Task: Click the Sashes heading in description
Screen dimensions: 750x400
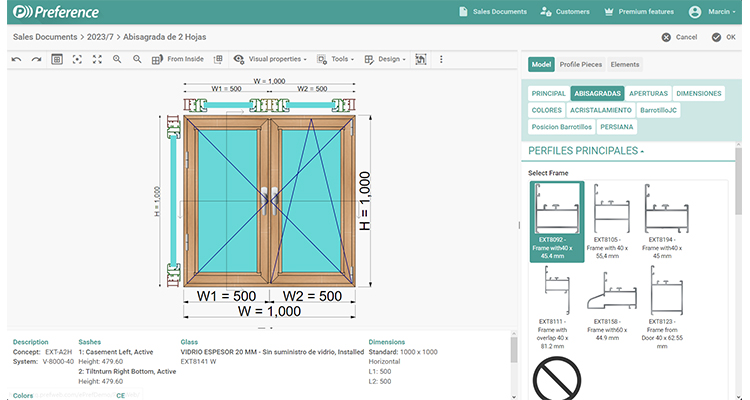Action: coord(89,342)
